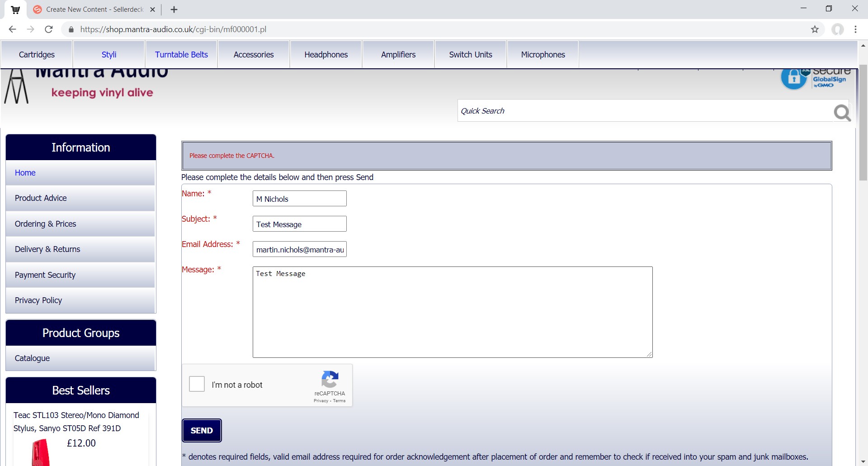Click the Quick Search magnifier icon

click(x=842, y=112)
